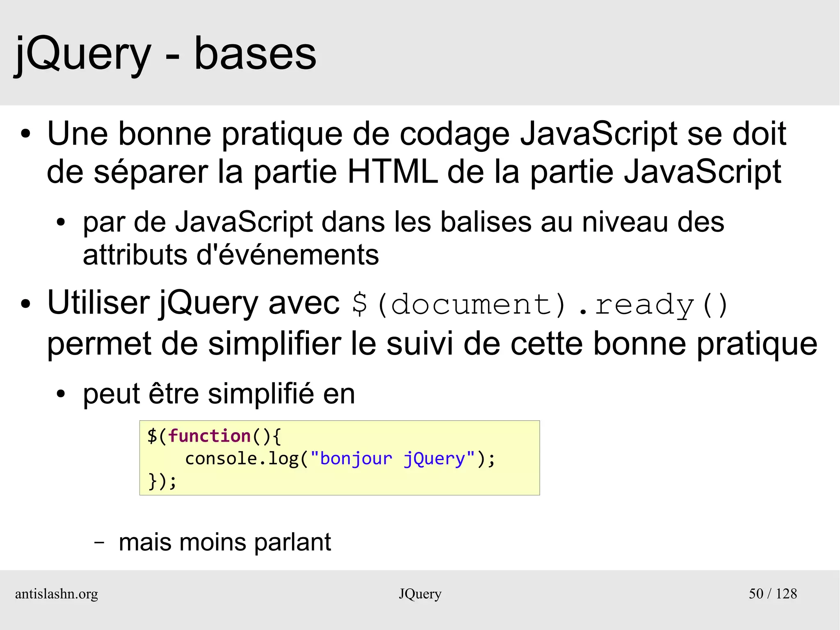Click the line 'attributs d'événements'

click(231, 255)
